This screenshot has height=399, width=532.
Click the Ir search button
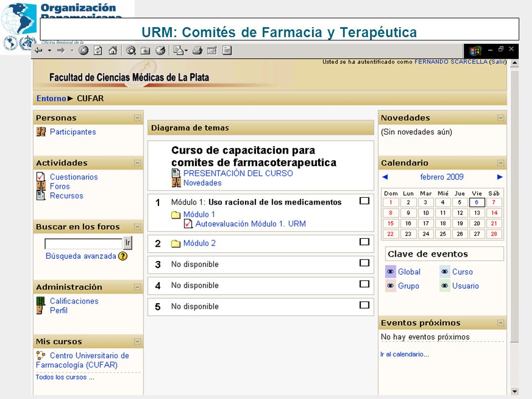click(x=127, y=243)
